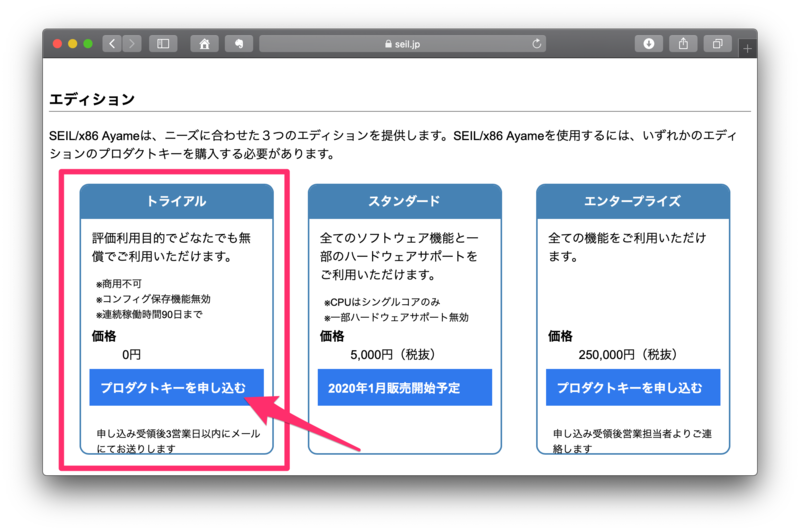The width and height of the screenshot is (800, 532).
Task: Show the tab overview icon
Action: point(717,44)
